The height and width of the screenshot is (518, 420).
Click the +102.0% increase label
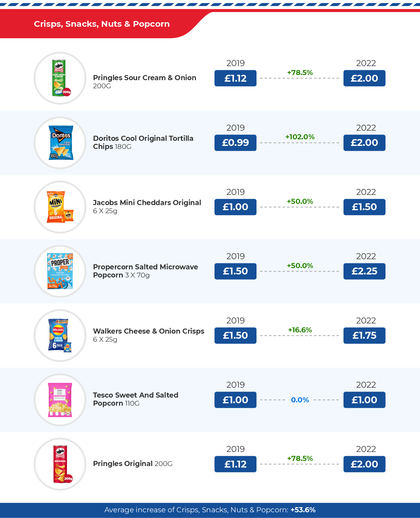coord(300,137)
